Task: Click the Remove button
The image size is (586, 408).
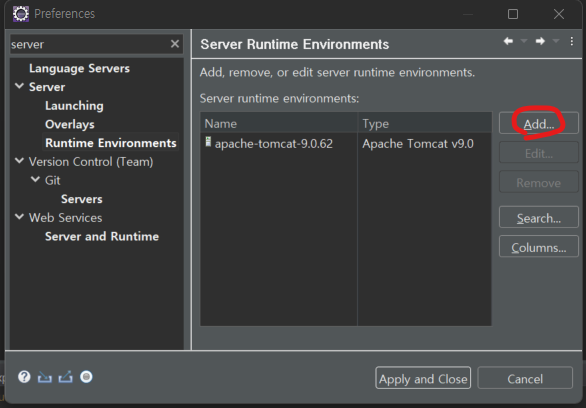Action: coord(539,182)
